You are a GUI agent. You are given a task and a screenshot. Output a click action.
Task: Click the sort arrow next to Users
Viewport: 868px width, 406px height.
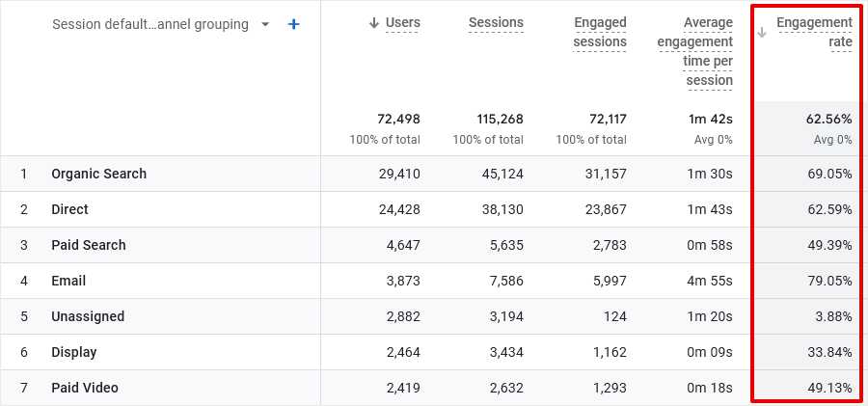[374, 23]
